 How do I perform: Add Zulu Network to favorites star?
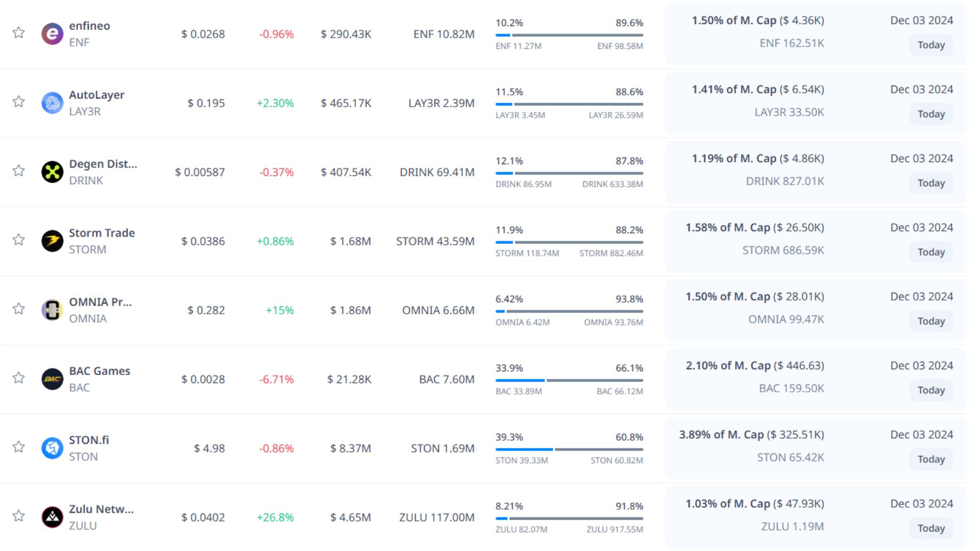pos(19,516)
